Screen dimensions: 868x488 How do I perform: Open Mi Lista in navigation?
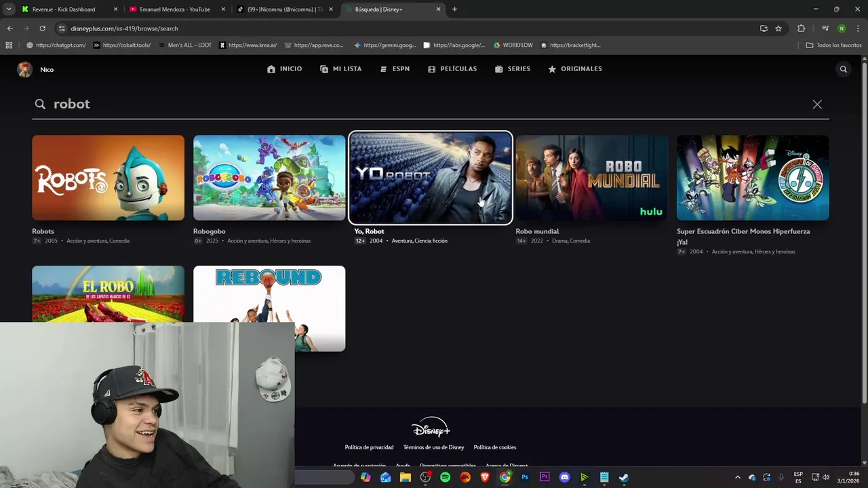click(x=340, y=69)
